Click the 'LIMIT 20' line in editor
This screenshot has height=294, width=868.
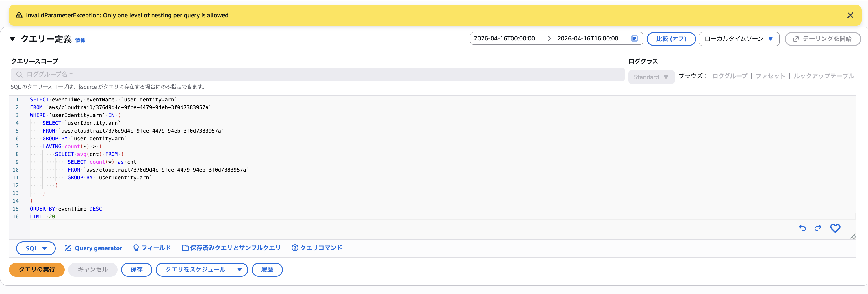pos(42,217)
